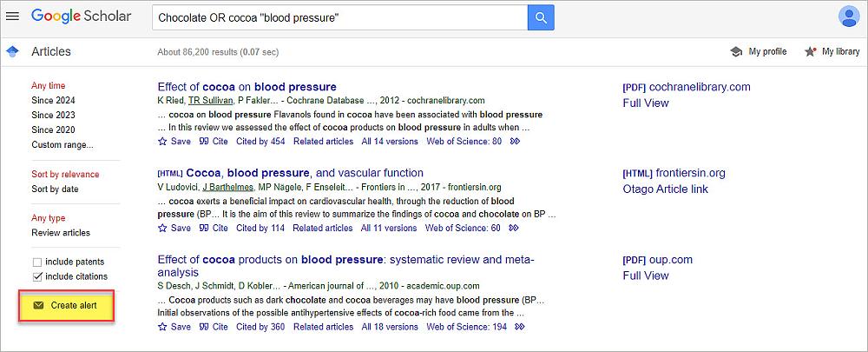Uncheck the include citations checkbox
The width and height of the screenshot is (868, 352).
tap(37, 276)
